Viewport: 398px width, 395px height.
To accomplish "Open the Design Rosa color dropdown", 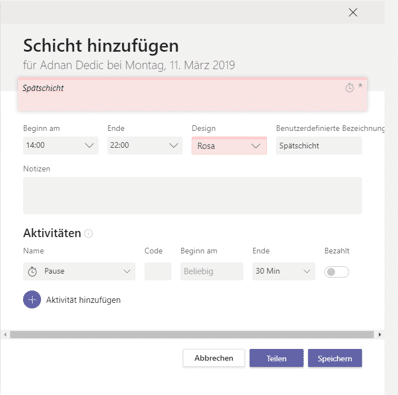I will 229,146.
